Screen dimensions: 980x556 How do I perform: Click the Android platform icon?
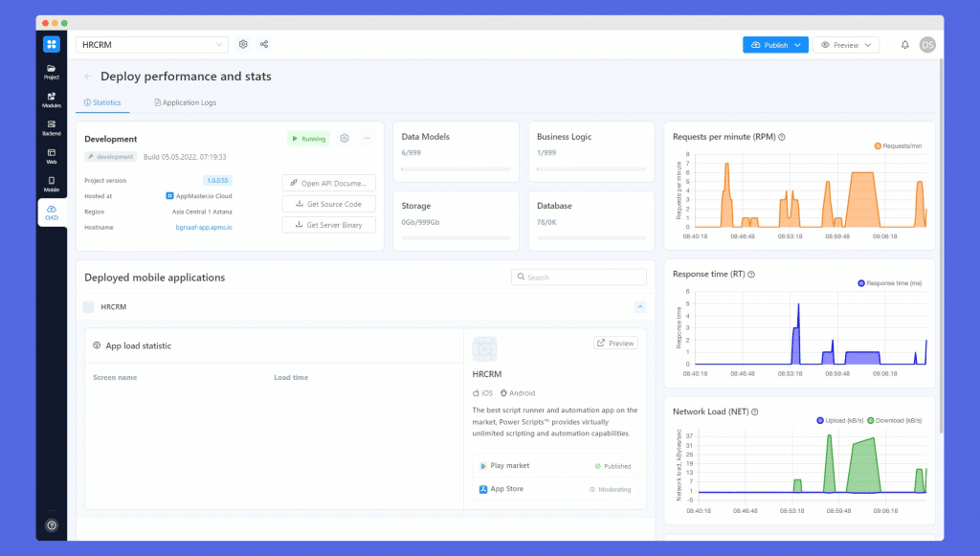pyautogui.click(x=503, y=393)
